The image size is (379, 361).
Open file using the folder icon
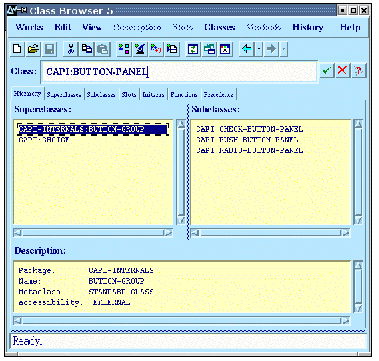[x=33, y=49]
